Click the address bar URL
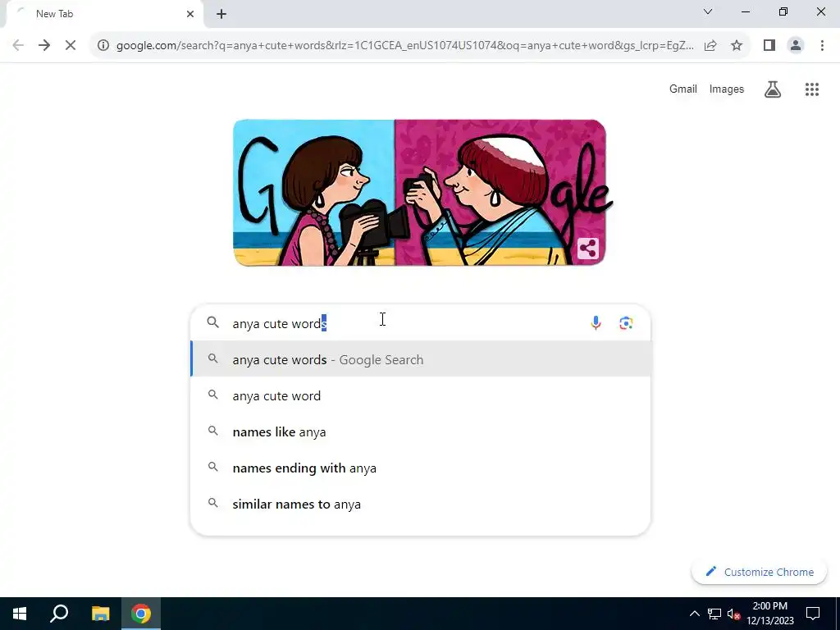The width and height of the screenshot is (840, 630). [x=404, y=45]
